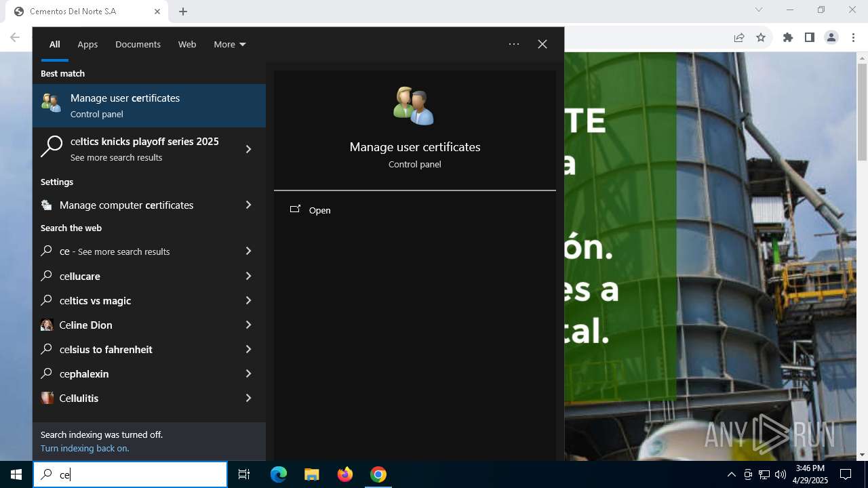Open Chrome extensions puzzle icon
This screenshot has width=868, height=488.
788,37
